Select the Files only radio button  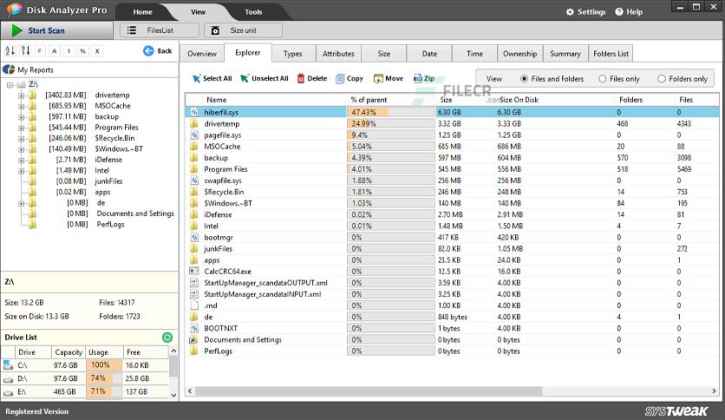(x=601, y=78)
